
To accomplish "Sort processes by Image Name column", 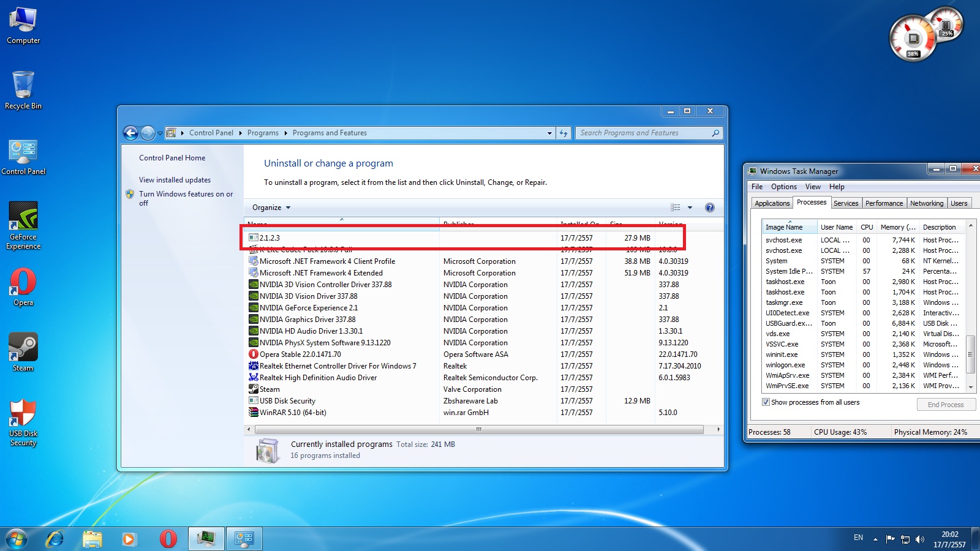I will point(790,227).
